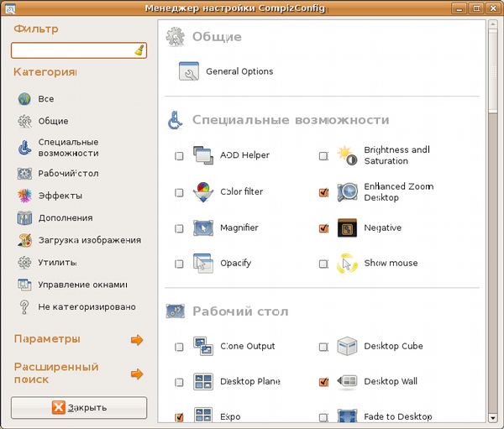This screenshot has height=429, width=504.
Task: Click the Загрузка изображения category label
Action: pos(90,240)
